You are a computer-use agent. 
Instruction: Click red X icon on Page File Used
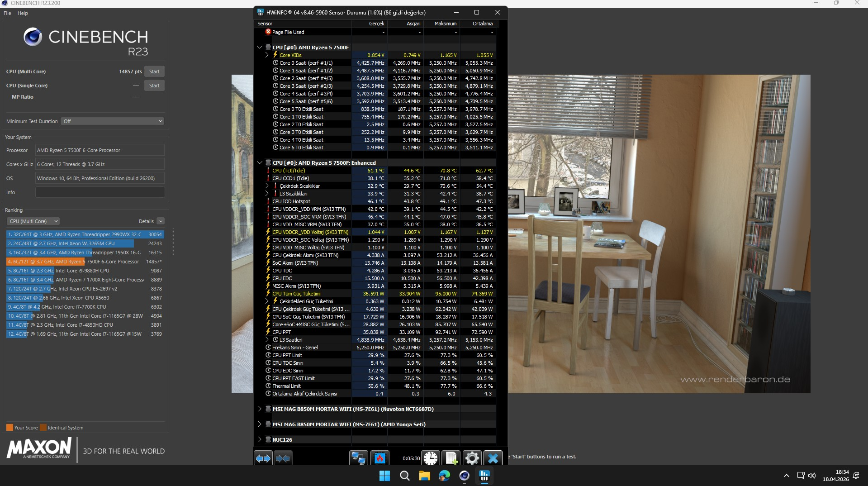[268, 32]
